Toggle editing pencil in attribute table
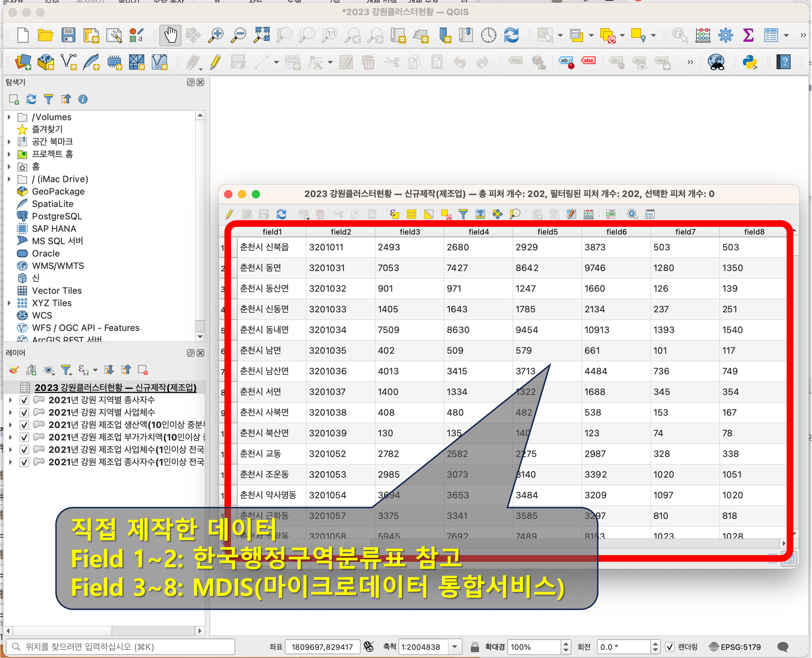 [229, 214]
